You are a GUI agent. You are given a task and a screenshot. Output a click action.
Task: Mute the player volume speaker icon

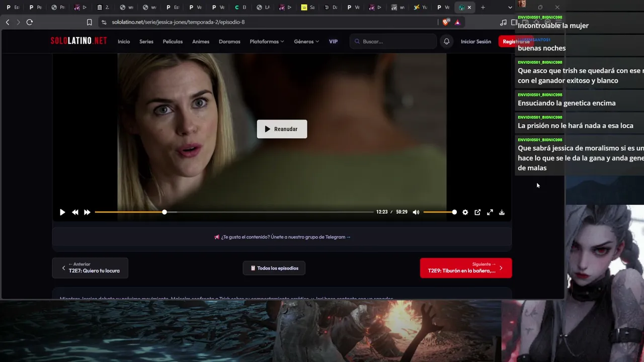pyautogui.click(x=416, y=212)
